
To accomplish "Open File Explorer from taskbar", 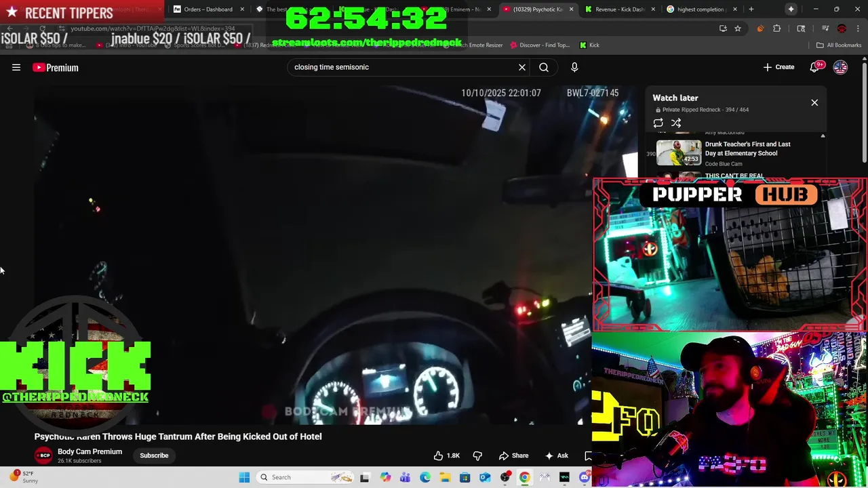I will click(445, 477).
